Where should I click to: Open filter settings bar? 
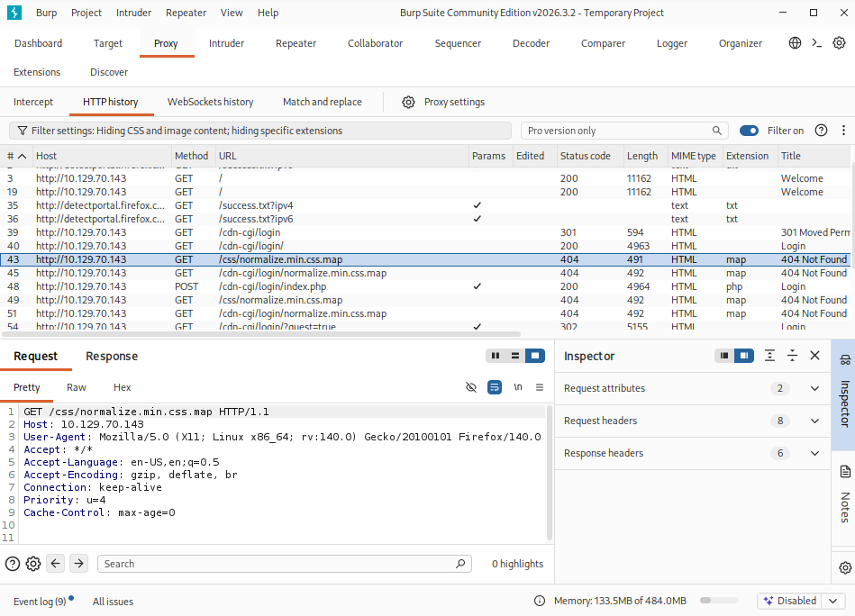[260, 131]
